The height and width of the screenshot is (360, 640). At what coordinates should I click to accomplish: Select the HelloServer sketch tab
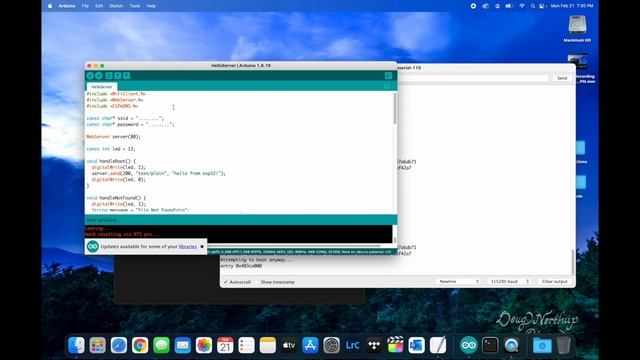[x=102, y=87]
